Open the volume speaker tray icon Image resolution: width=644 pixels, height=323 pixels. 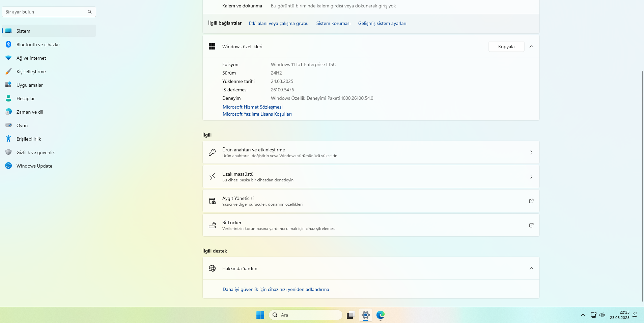click(x=602, y=315)
